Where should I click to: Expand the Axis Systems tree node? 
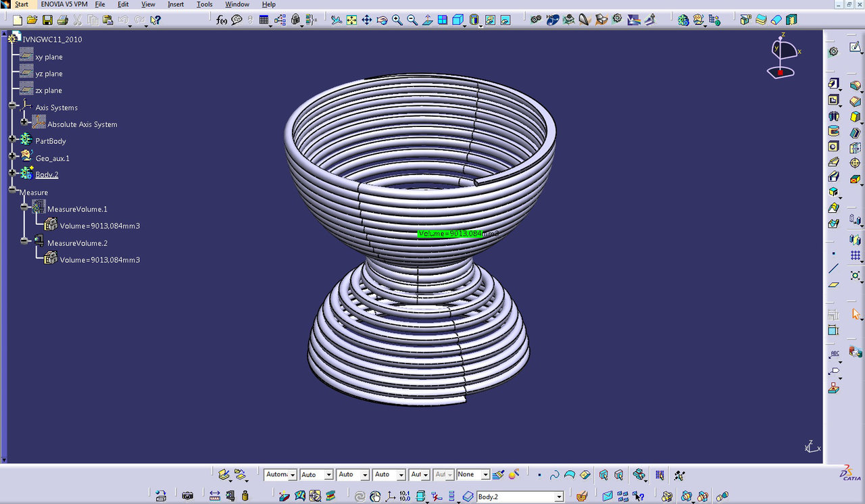(x=12, y=105)
